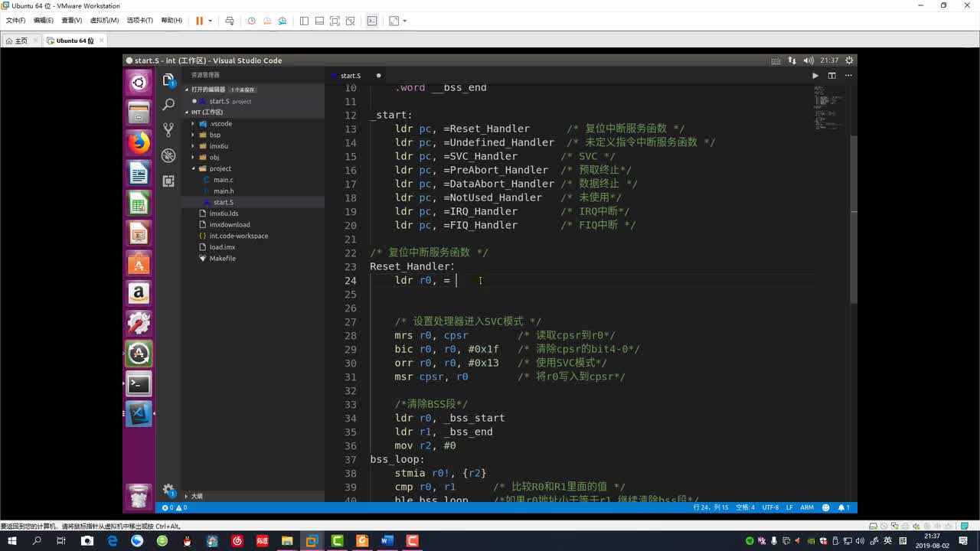
Task: Open Ubuntu Dash search icon
Action: point(139,83)
